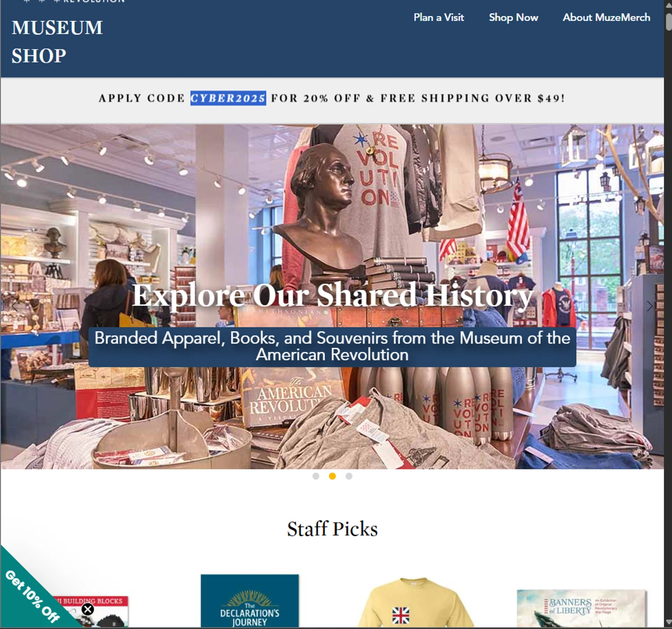
Task: Click the Explore Our Shared History headline
Action: [x=332, y=295]
